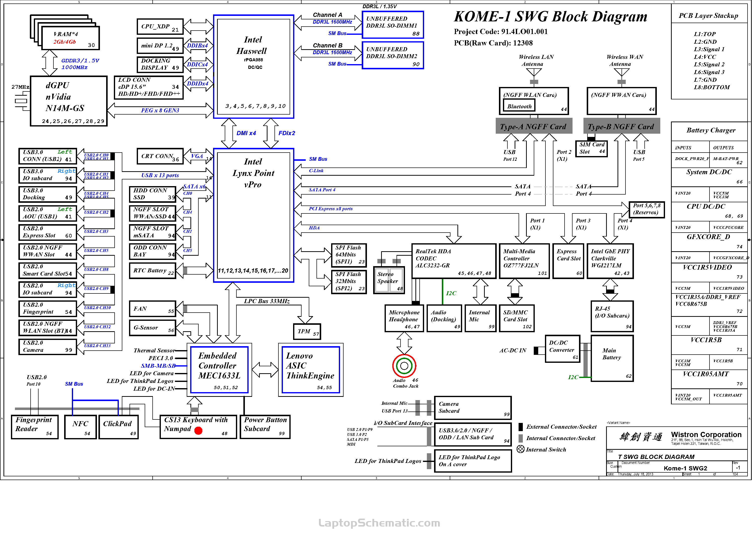Click the RTC Battery box
Viewport: 756px width, 534px height.
(x=152, y=271)
